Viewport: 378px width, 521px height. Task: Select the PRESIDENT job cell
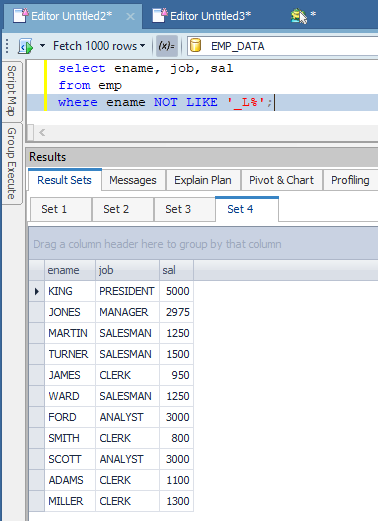coord(127,291)
